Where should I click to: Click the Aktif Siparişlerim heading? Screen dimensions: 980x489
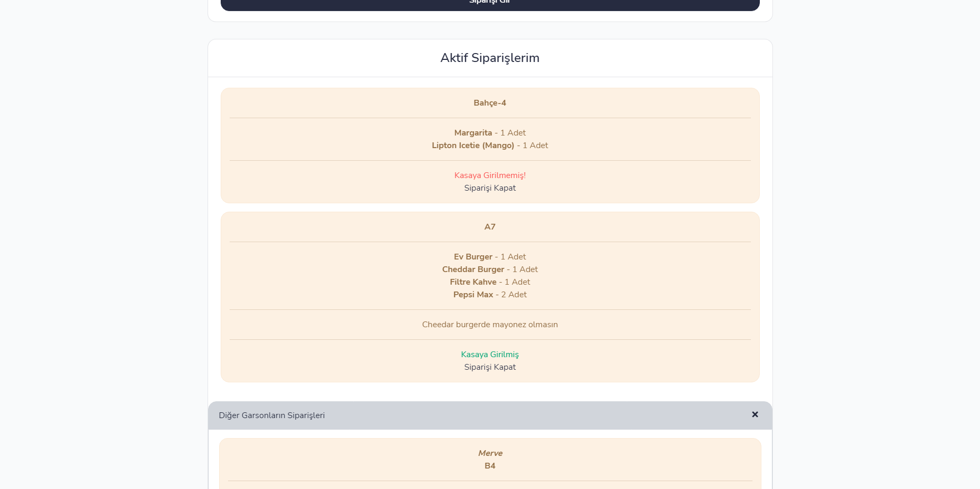tap(490, 58)
